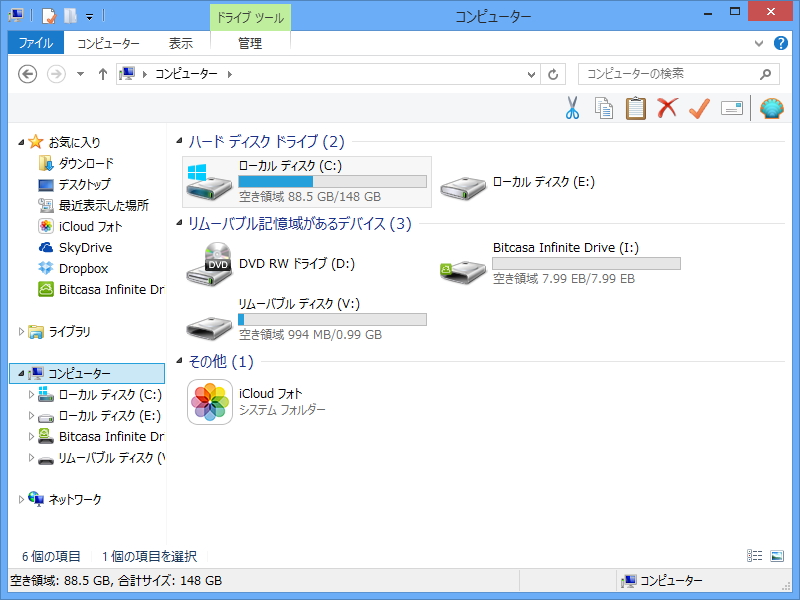Screen dimensions: 800x600
Task: Click the Classic Shell settings shell icon
Action: (x=771, y=108)
